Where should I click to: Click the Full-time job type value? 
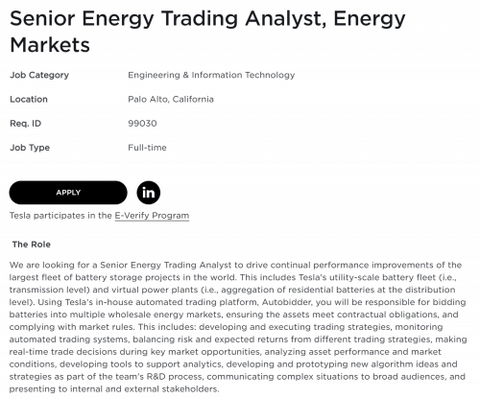(147, 148)
